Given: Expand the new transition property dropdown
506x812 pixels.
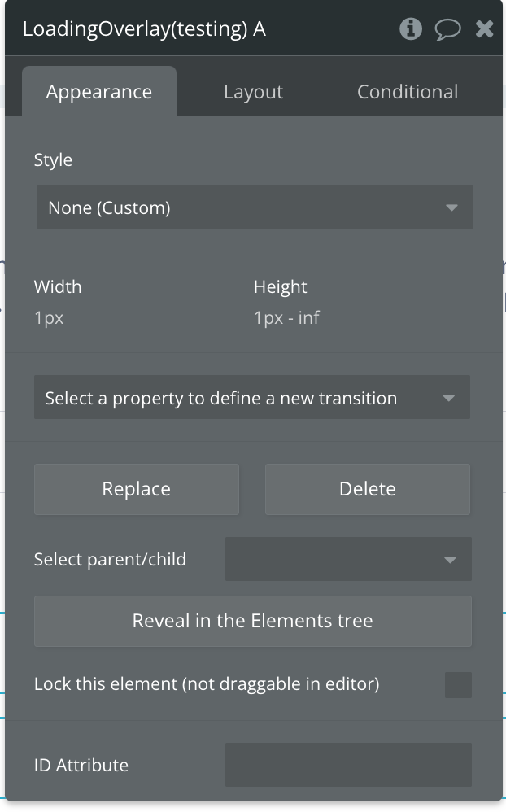Looking at the screenshot, I should [x=252, y=398].
